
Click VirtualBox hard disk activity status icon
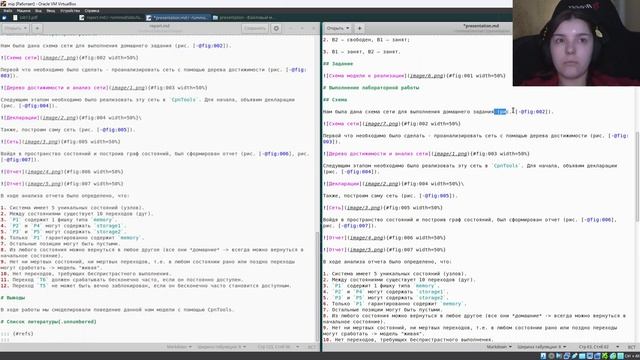pos(543,356)
